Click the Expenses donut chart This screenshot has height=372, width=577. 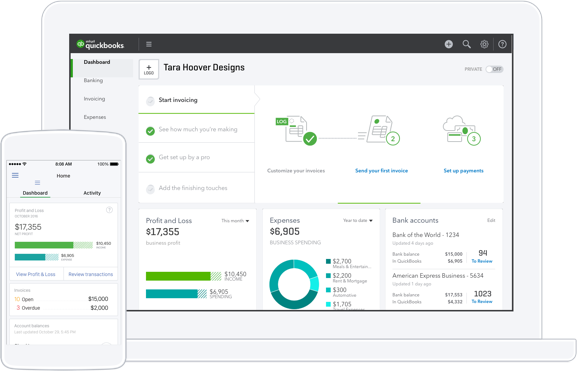click(x=294, y=284)
